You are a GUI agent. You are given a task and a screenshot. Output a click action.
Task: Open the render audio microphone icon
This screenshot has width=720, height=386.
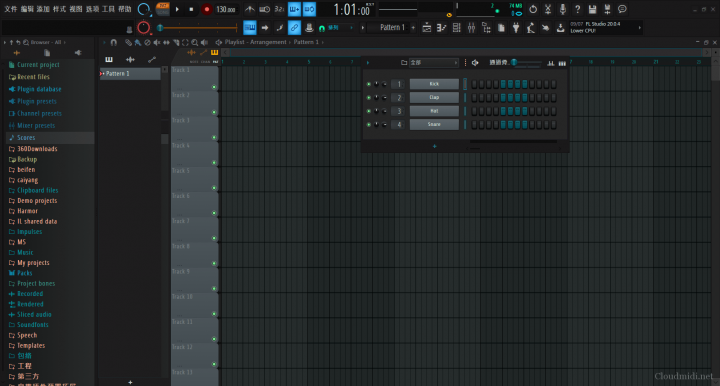562,9
